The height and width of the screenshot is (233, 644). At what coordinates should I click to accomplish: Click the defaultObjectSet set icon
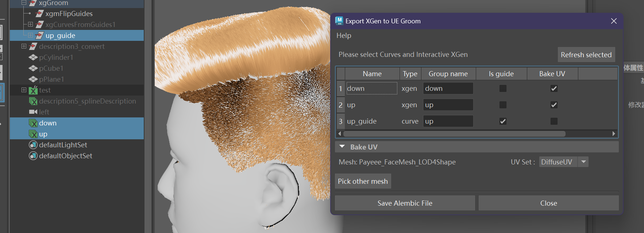pos(33,156)
